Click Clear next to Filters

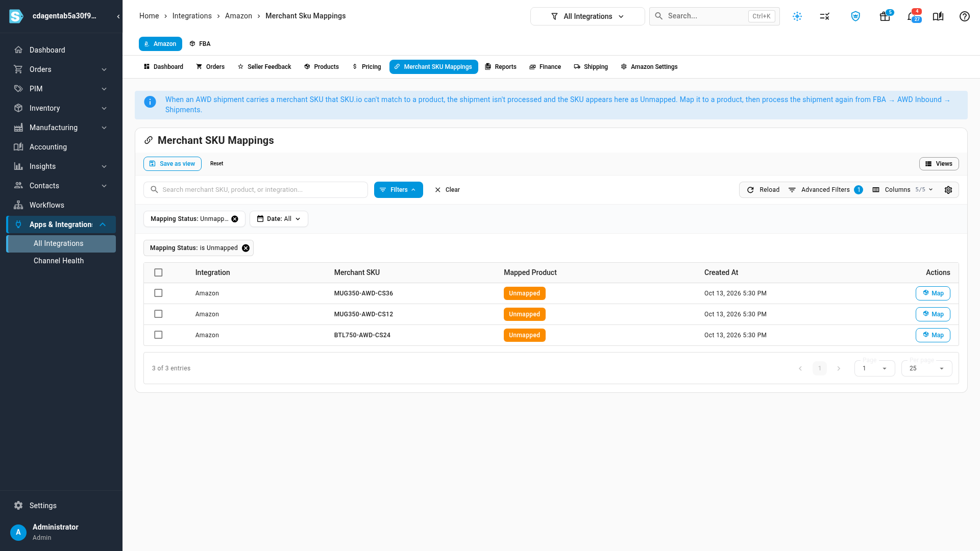click(447, 190)
